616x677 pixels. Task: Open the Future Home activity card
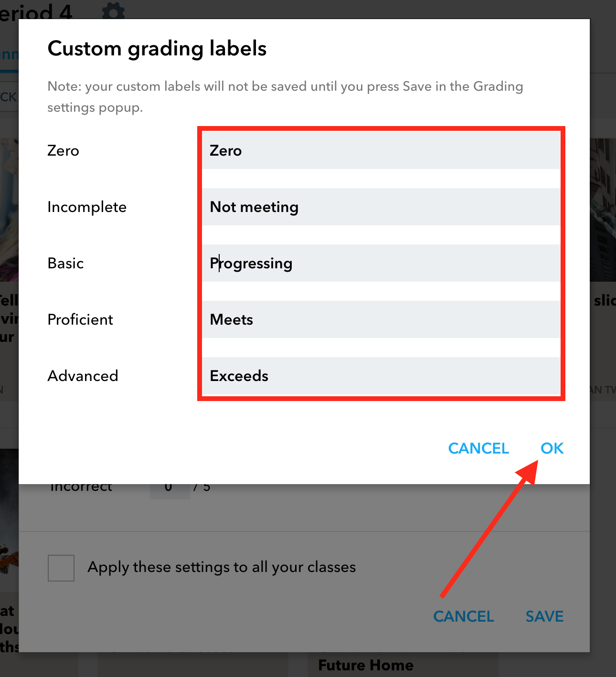[366, 665]
